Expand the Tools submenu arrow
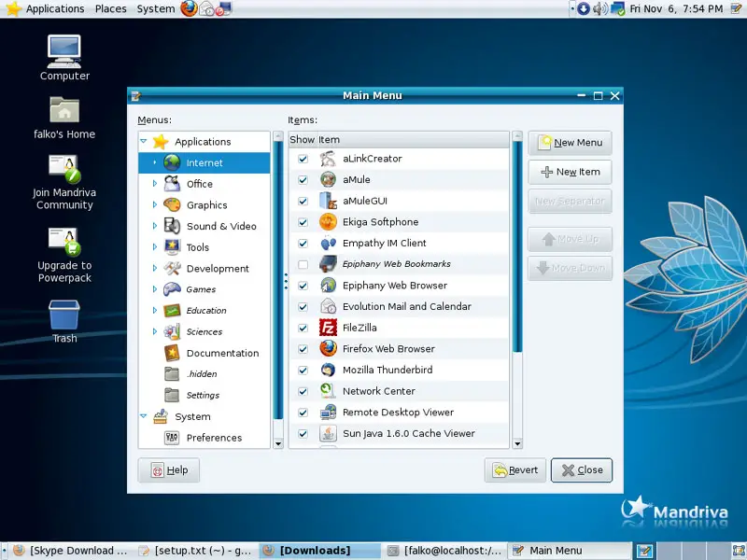Viewport: 747px width, 560px height. [155, 247]
